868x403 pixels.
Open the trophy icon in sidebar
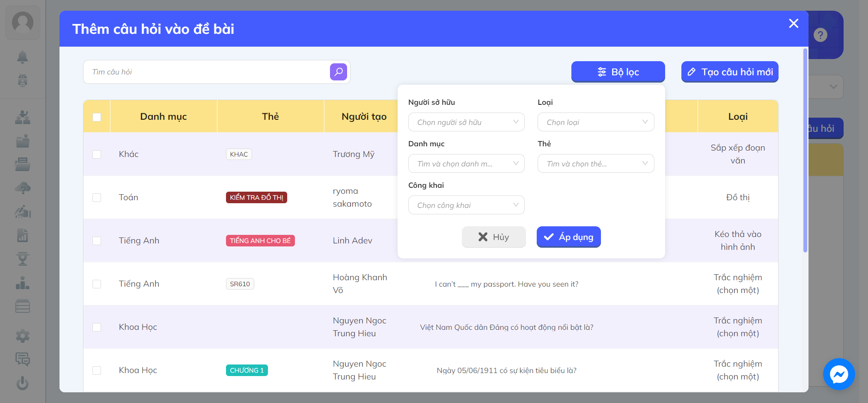tap(23, 259)
